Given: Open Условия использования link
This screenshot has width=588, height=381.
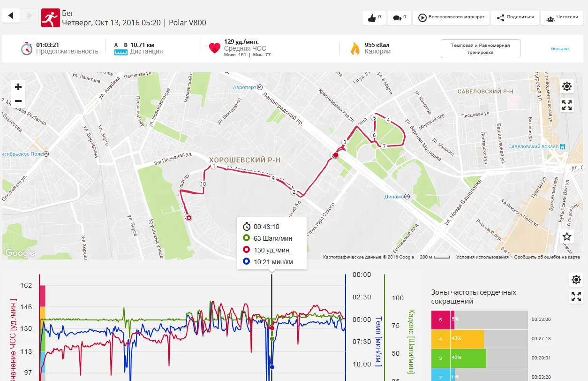Looking at the screenshot, I should coord(482,257).
